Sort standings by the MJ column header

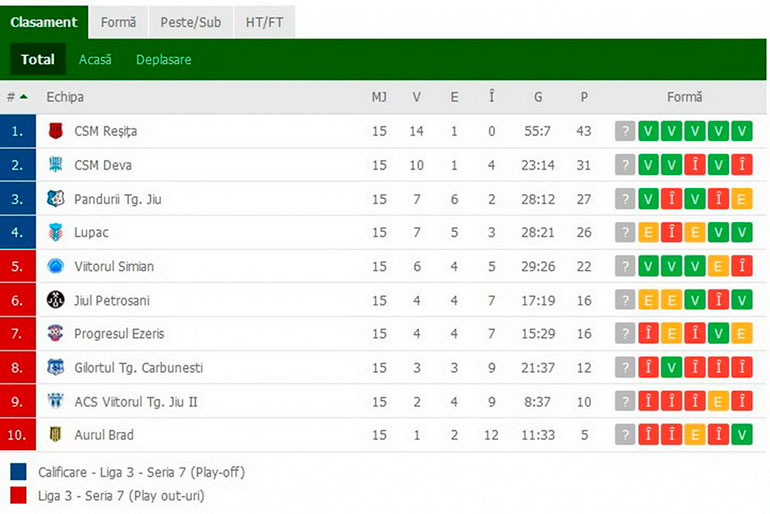tap(379, 97)
